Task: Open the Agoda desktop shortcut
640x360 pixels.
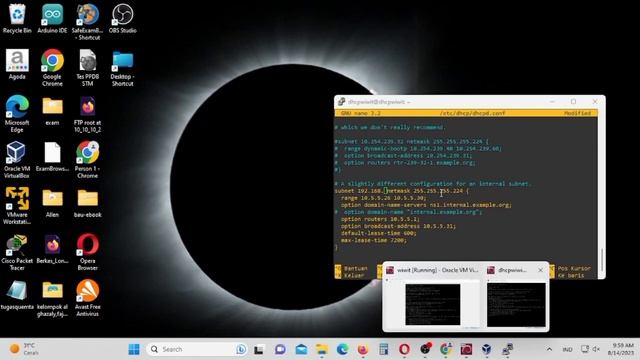Action: pos(17,64)
